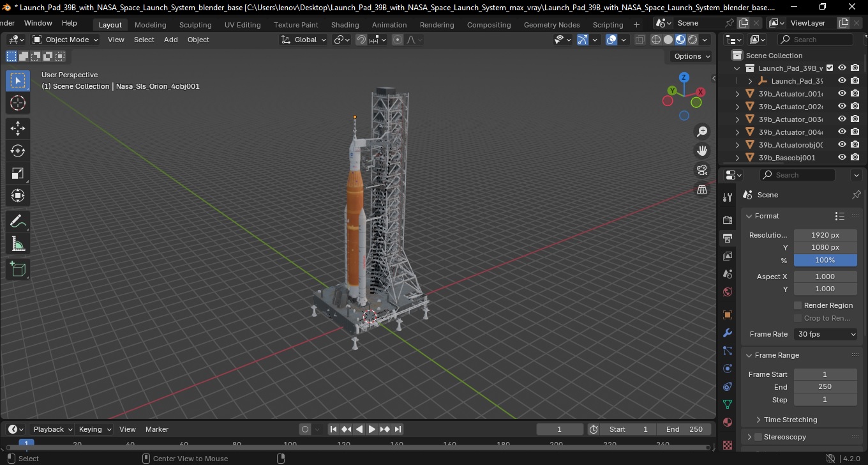Hide 39b_Actuator_002 with eye icon
The height and width of the screenshot is (465, 868).
click(x=842, y=106)
